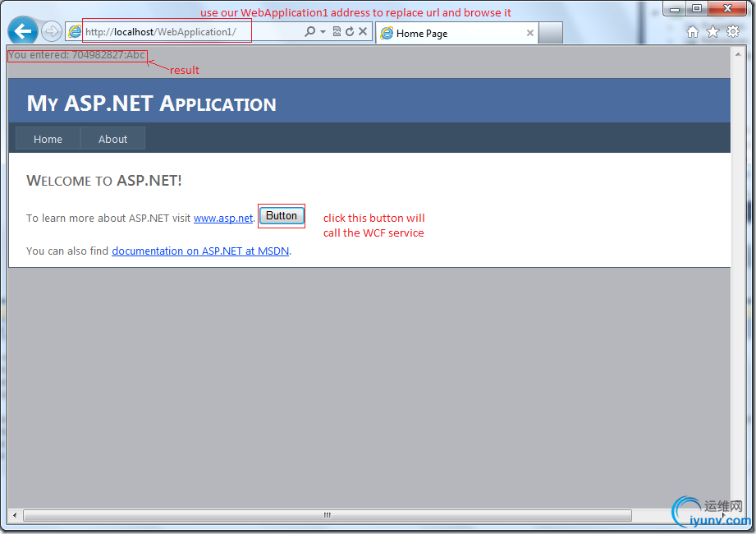Click the address bar search magnifier icon
The image size is (756, 534).
310,32
